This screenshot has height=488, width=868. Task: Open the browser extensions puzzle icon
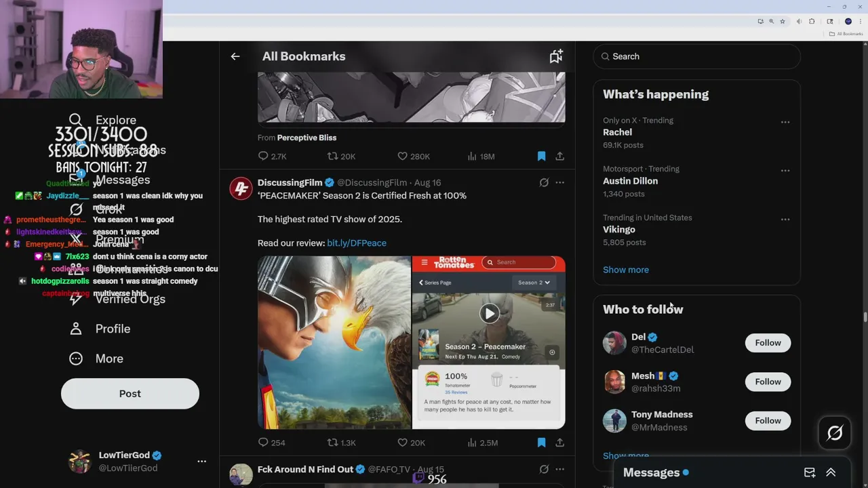(812, 22)
